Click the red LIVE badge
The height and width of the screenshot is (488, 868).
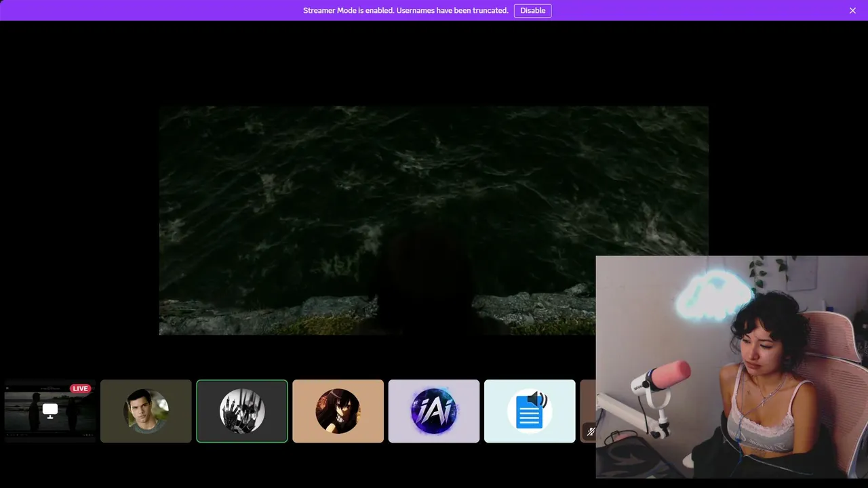(x=80, y=388)
